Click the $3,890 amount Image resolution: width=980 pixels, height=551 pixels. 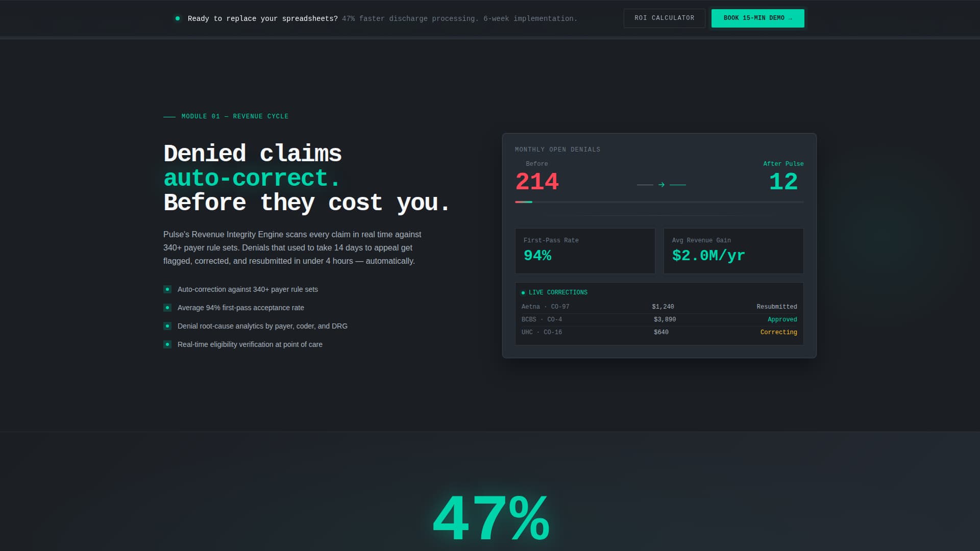[x=665, y=319]
